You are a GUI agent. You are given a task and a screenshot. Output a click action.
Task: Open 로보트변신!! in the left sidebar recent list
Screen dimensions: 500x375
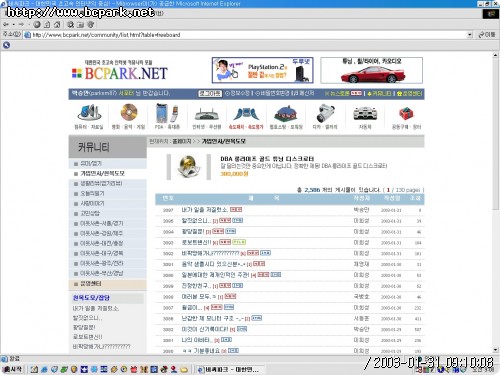tap(88, 337)
